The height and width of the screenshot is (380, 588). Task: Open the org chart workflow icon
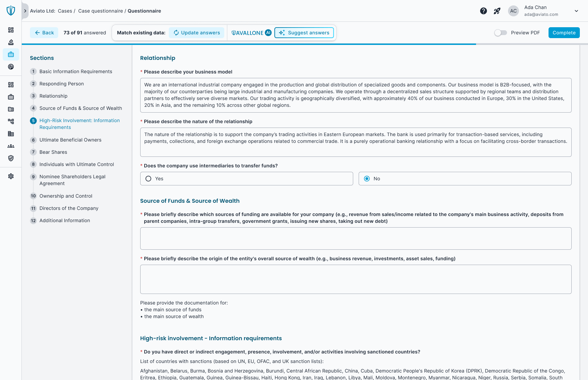coord(11,121)
